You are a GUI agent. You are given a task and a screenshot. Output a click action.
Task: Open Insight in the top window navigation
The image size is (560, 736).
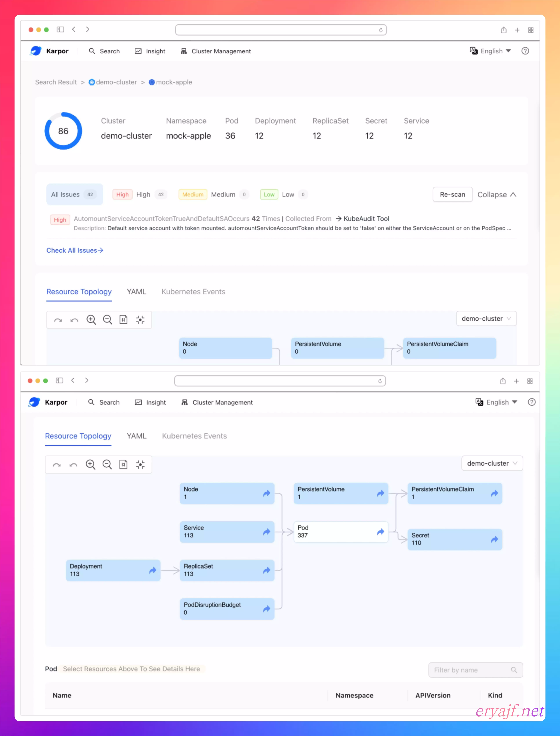(150, 51)
